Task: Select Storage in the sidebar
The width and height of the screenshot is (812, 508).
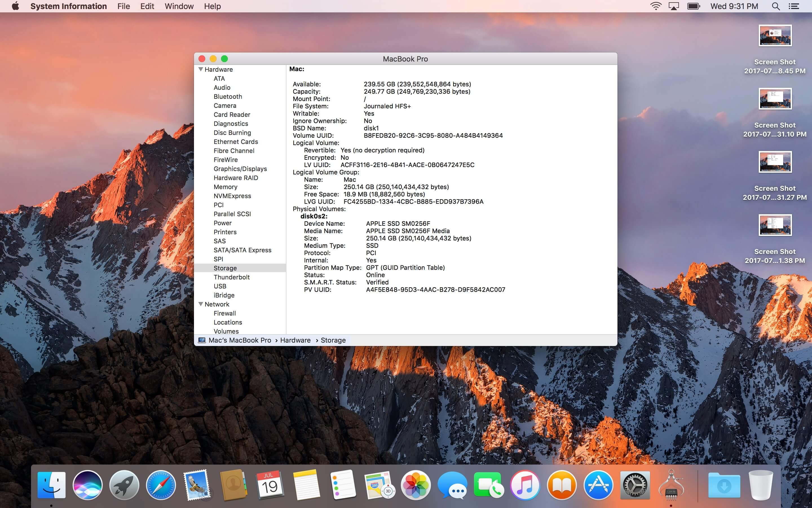Action: (x=225, y=268)
